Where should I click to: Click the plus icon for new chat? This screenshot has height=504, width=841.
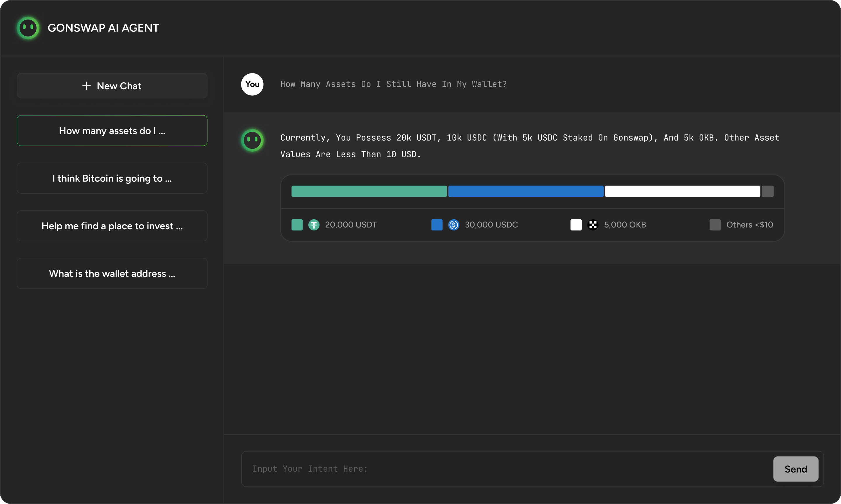tap(86, 86)
